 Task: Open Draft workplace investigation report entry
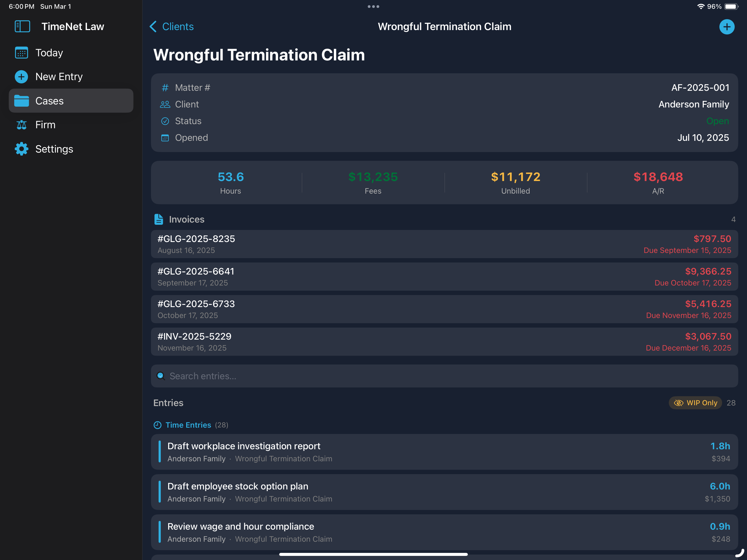(444, 452)
